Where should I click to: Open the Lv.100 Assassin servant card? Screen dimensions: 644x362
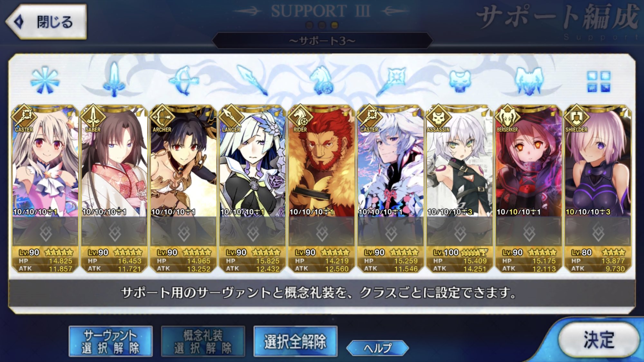459,189
